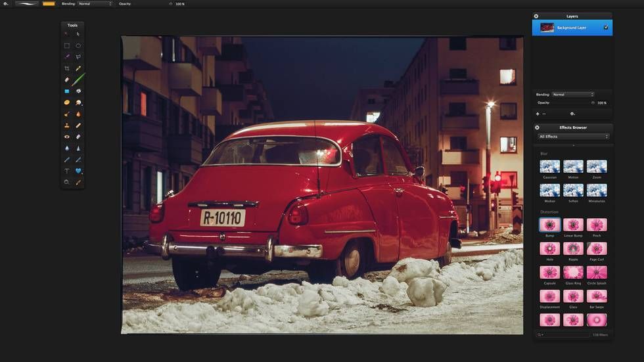Pick the Crop tool in Tools panel
This screenshot has width=644, height=362.
click(x=66, y=68)
